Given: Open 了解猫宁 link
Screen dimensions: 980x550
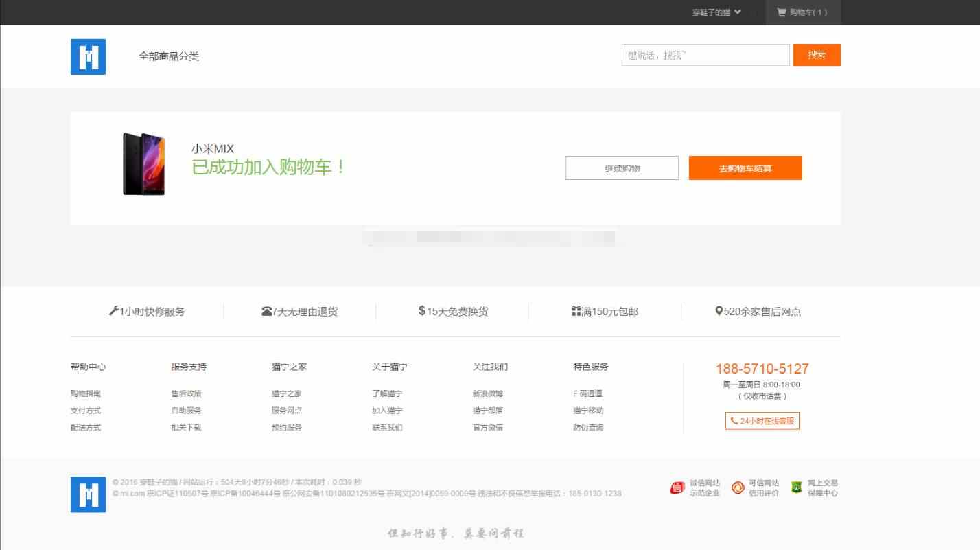Looking at the screenshot, I should click(x=387, y=393).
